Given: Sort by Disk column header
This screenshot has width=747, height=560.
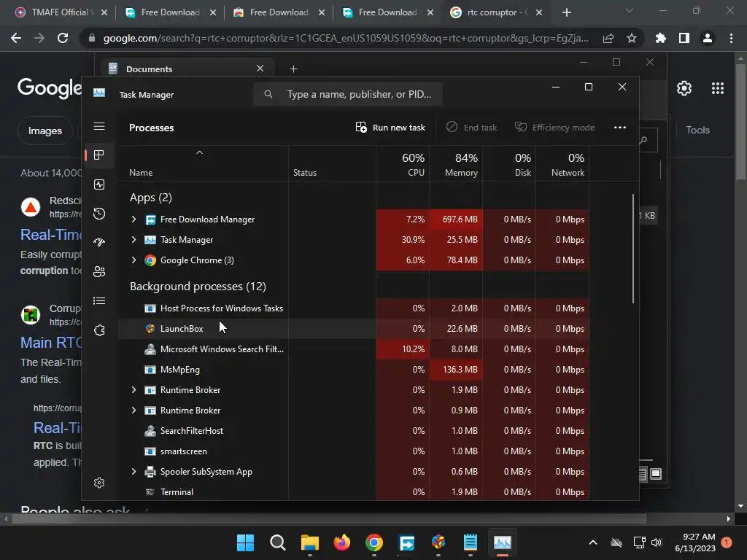Looking at the screenshot, I should click(x=509, y=164).
